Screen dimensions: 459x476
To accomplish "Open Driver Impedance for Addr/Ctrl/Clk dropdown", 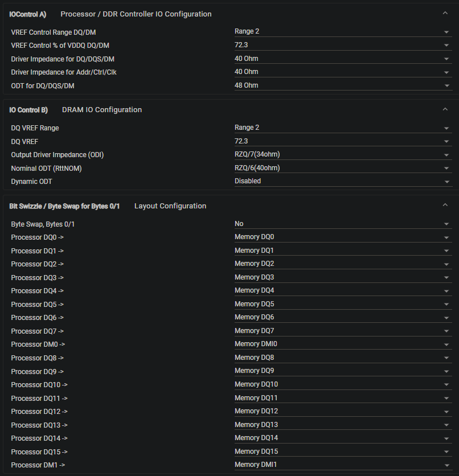I will (x=343, y=72).
